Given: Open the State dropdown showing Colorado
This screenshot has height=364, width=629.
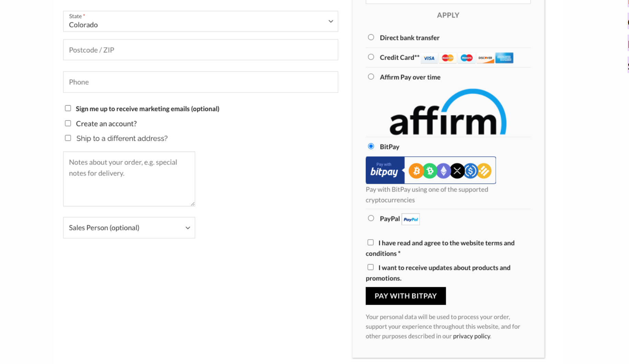Looking at the screenshot, I should pos(200,21).
